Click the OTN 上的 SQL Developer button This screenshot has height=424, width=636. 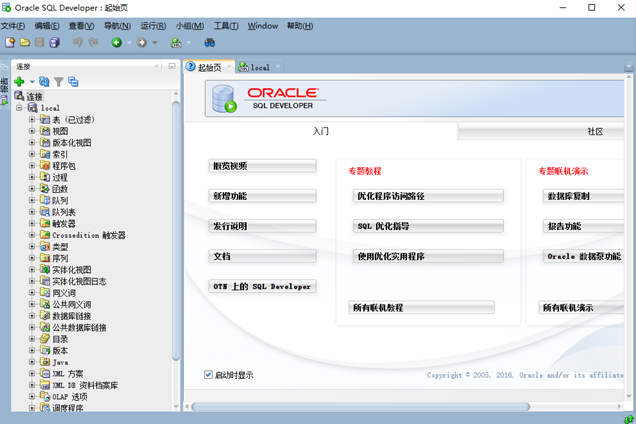coord(262,286)
